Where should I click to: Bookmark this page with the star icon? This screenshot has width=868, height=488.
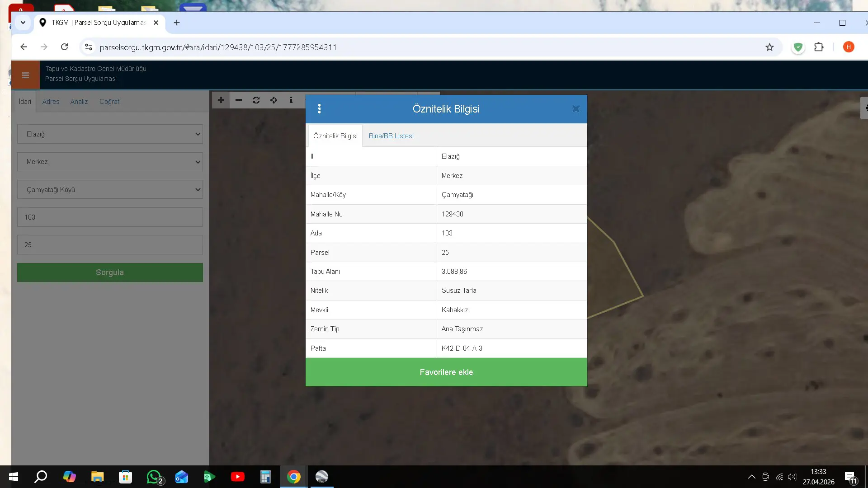pyautogui.click(x=769, y=47)
